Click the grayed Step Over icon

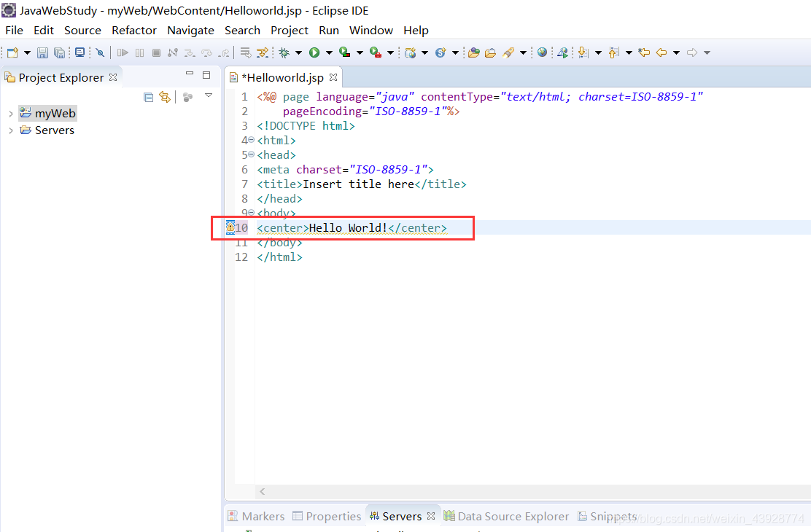[206, 52]
